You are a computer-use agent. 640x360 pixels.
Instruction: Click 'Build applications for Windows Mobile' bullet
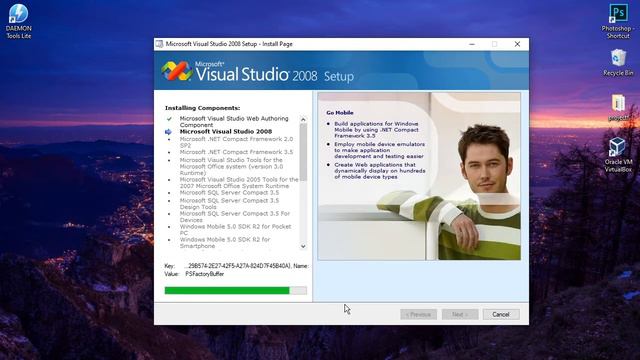[x=376, y=129]
